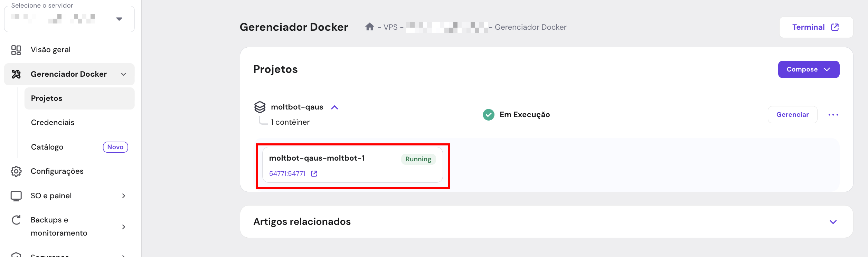Open the Selecione o servidor dropdown

(119, 19)
